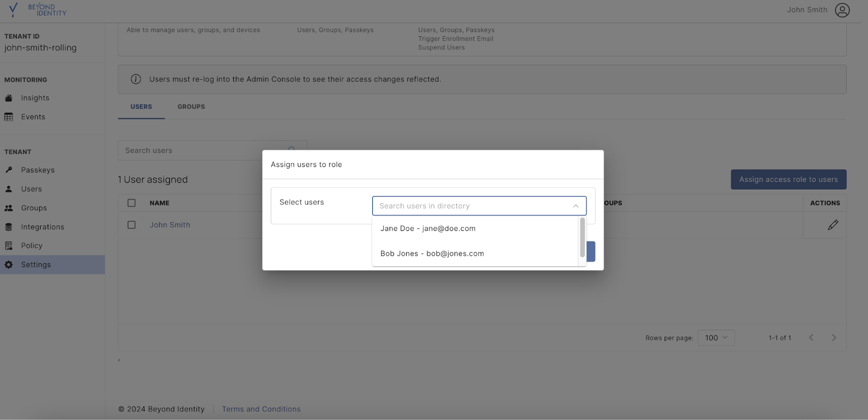Toggle the select-all checkbox in Name header
868x420 pixels.
click(x=131, y=203)
